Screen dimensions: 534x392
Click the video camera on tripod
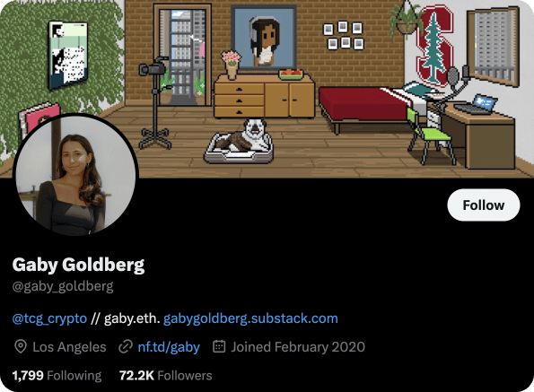coord(154,102)
